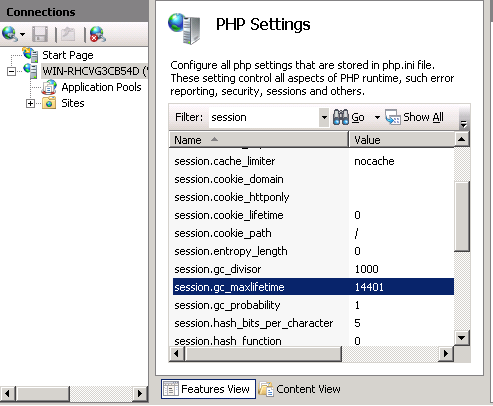Select the WIN-RHCVG3CB54D server node
Screen dimensions: 493x406
pos(95,71)
